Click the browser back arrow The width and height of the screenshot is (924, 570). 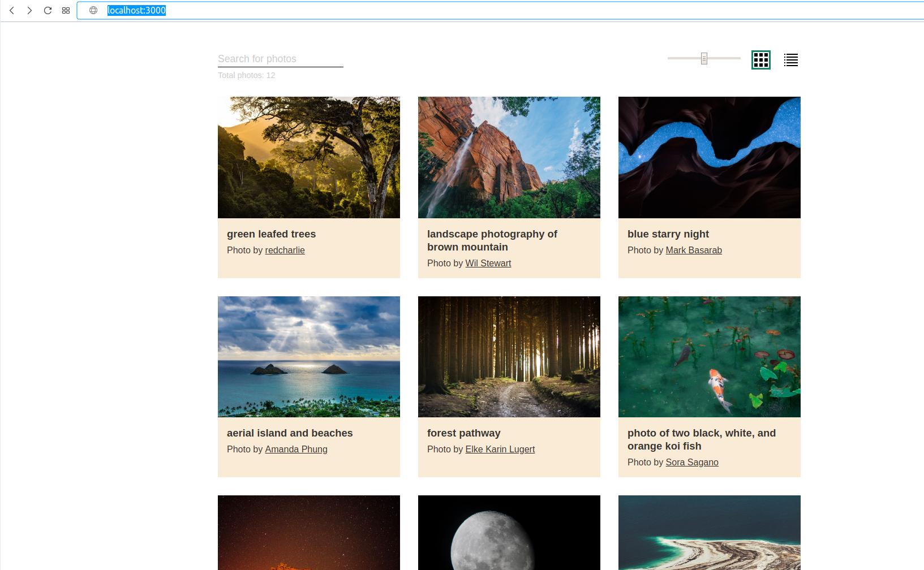point(12,10)
